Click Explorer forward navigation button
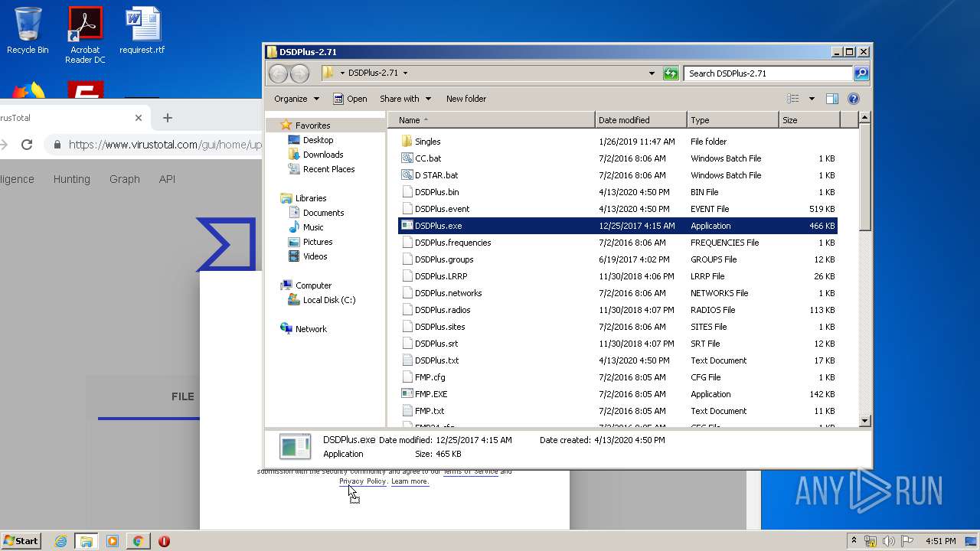This screenshot has width=980, height=551. [x=299, y=73]
